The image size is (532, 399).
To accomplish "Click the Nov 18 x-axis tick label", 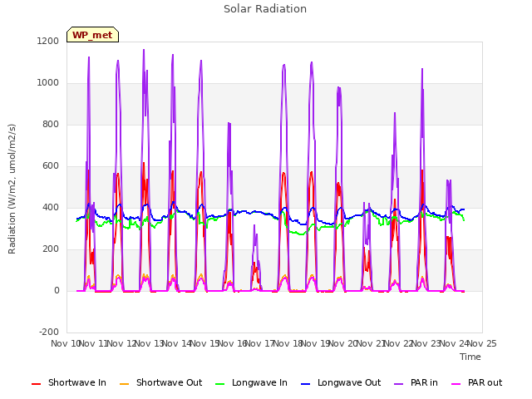I will pyautogui.click(x=288, y=343).
